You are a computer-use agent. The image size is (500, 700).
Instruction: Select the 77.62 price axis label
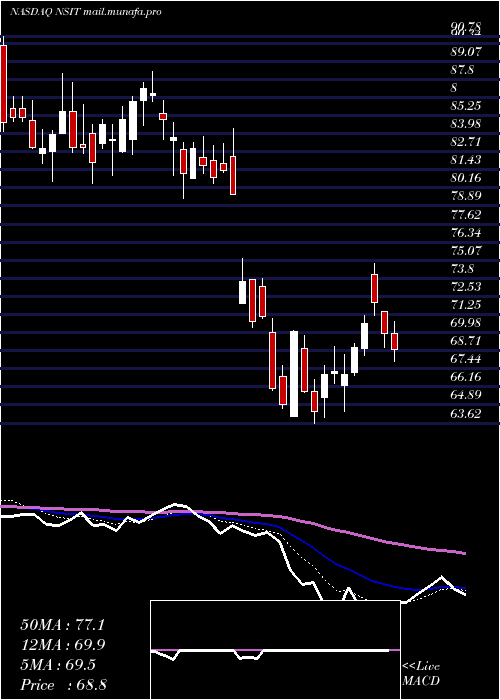pos(467,215)
